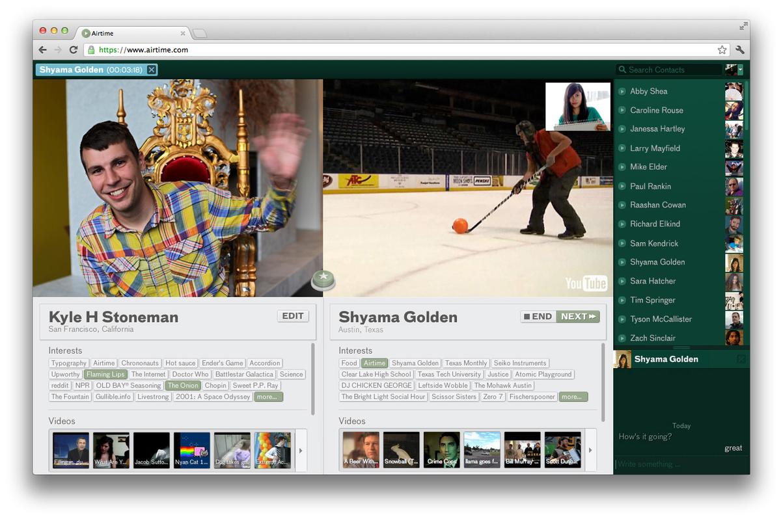Expand more interests under Kyle H Stoneman
The image size is (781, 532).
pos(268,397)
